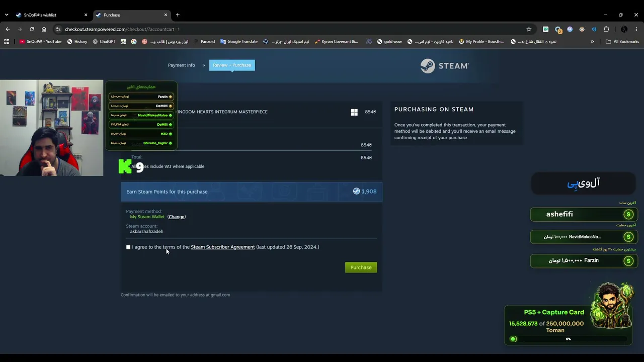Tick the Steam Subscriber Agreement checkbox
The image size is (644, 362).
[128, 247]
